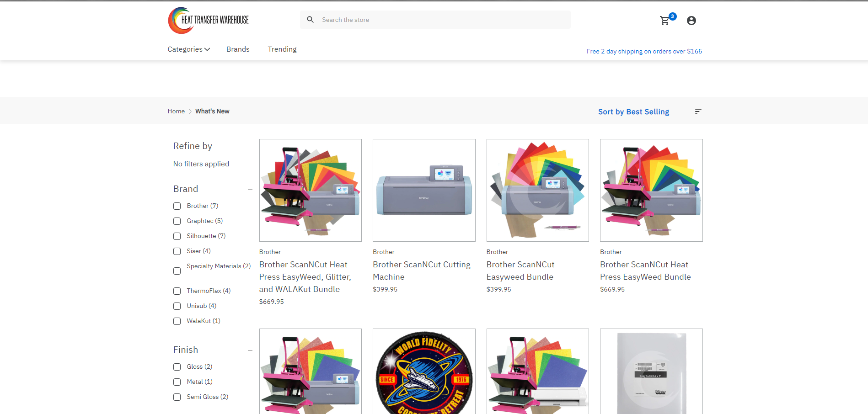Open the World Fidelity patch product image
868x414 pixels.
[424, 372]
